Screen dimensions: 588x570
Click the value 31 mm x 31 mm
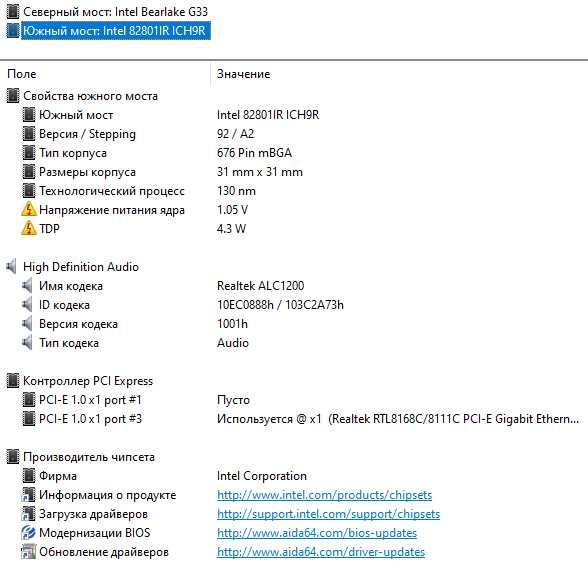[260, 172]
